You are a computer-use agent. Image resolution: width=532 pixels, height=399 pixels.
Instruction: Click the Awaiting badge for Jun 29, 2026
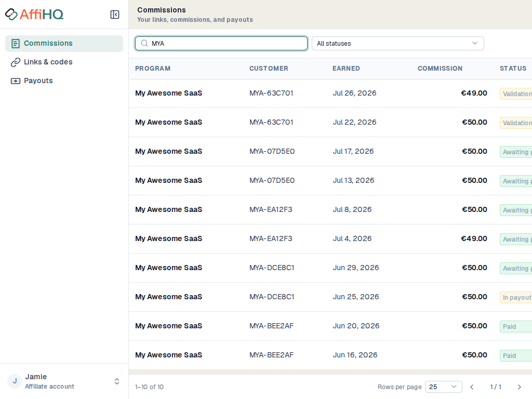point(516,269)
